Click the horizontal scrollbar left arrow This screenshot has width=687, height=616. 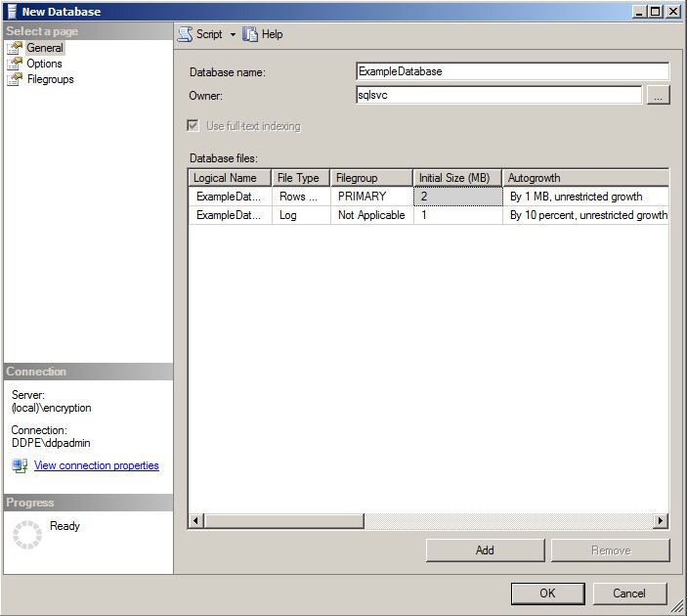pos(195,521)
